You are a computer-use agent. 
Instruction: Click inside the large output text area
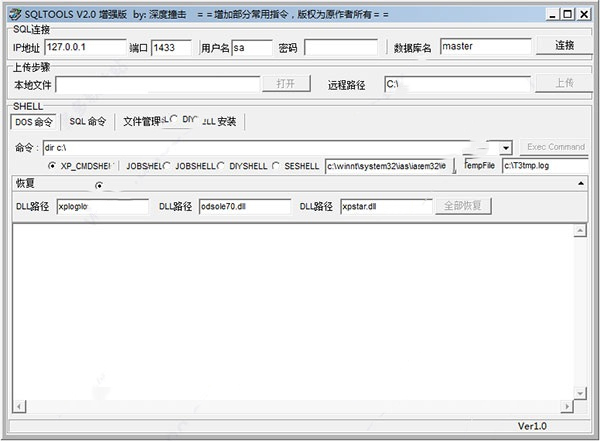pyautogui.click(x=293, y=312)
